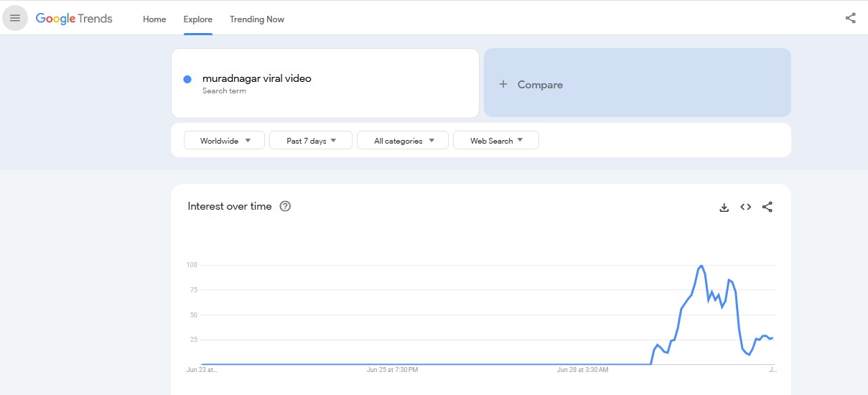Open the Past 7 days time range dropdown
Viewport: 868px width, 395px height.
pos(311,141)
